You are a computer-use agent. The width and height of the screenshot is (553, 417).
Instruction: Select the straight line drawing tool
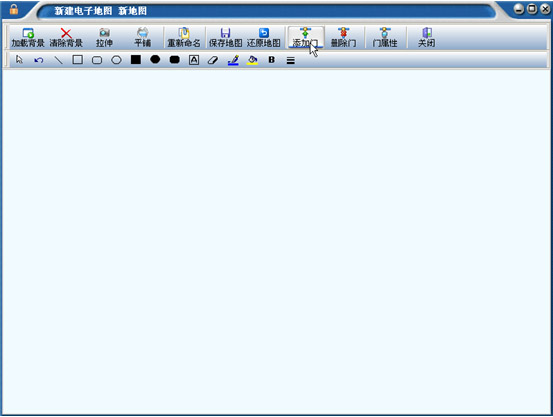click(58, 60)
